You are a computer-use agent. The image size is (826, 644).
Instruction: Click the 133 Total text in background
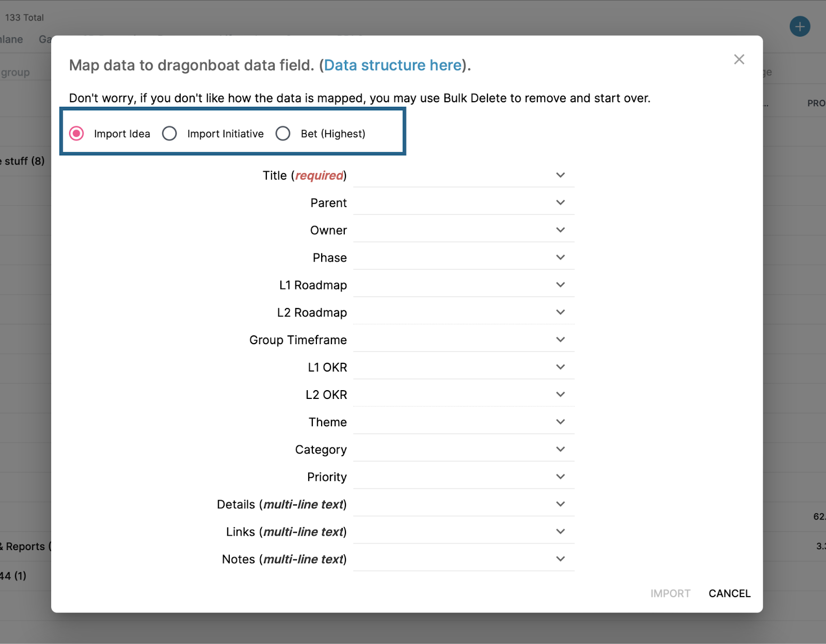pos(24,18)
